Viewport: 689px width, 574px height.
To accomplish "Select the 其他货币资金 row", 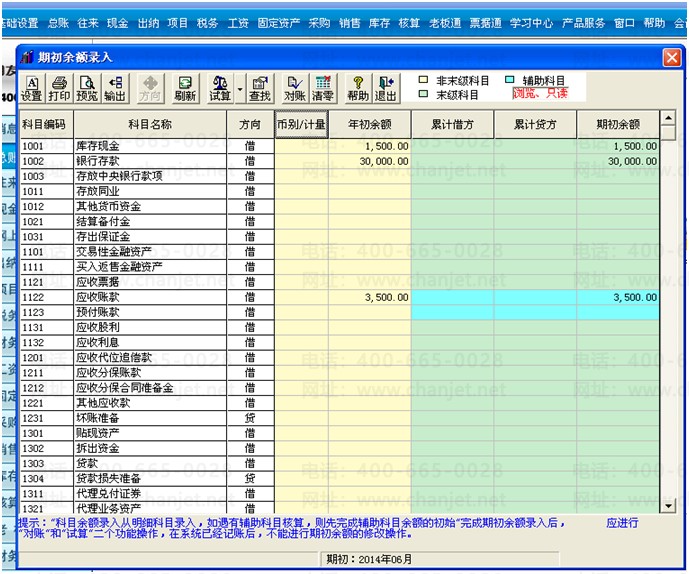I will [x=339, y=207].
